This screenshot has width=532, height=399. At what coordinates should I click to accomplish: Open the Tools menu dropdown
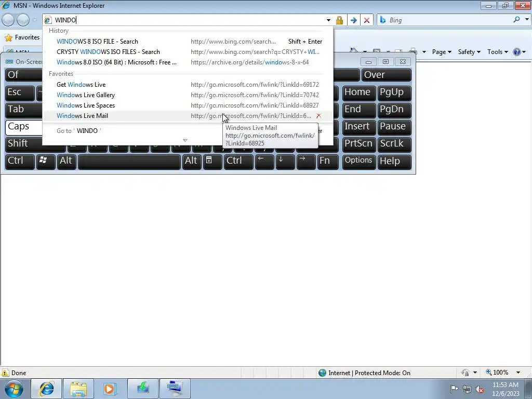click(497, 52)
